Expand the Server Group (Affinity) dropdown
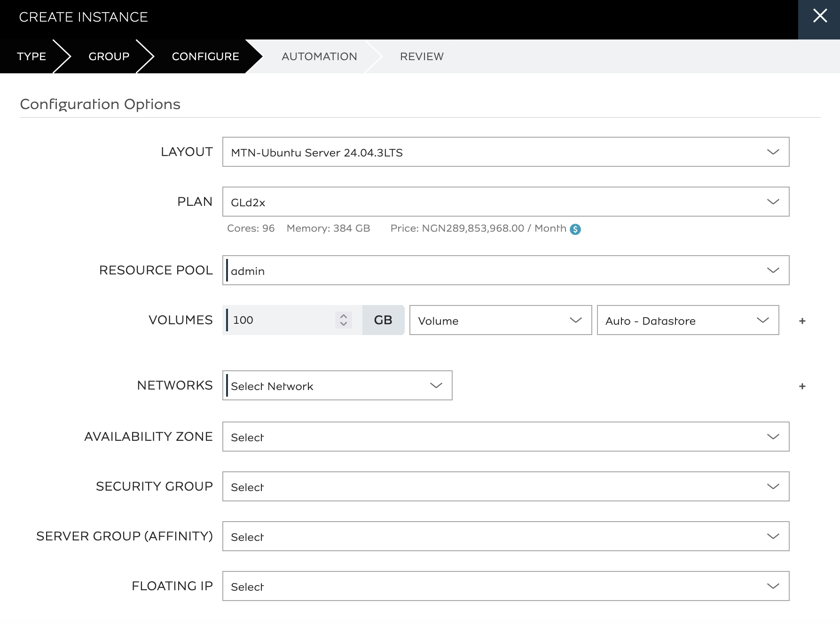The width and height of the screenshot is (840, 625). click(x=505, y=536)
